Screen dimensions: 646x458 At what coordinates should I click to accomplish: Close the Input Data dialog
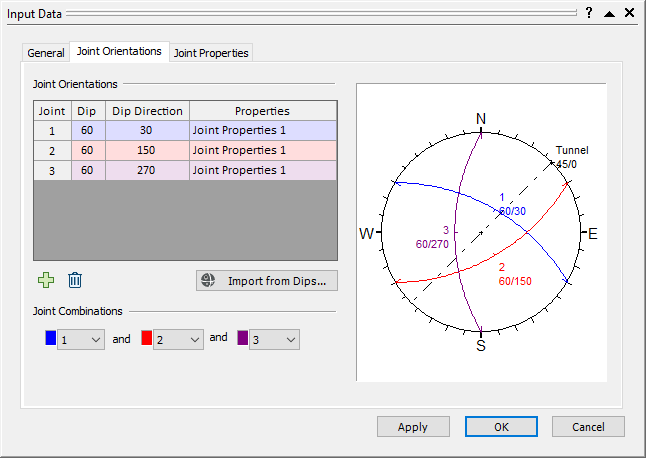click(x=629, y=13)
